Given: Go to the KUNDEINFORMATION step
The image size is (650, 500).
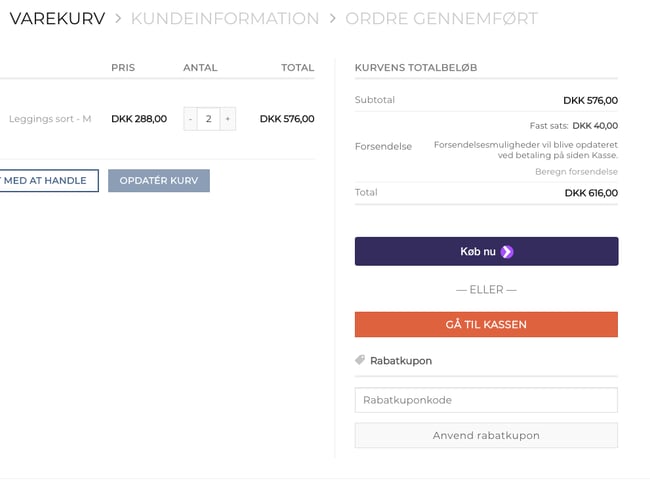Looking at the screenshot, I should (225, 19).
